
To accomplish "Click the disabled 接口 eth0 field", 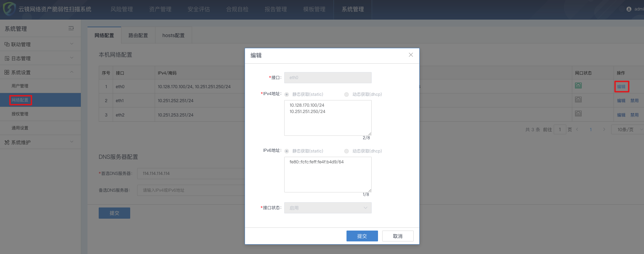I will point(328,78).
